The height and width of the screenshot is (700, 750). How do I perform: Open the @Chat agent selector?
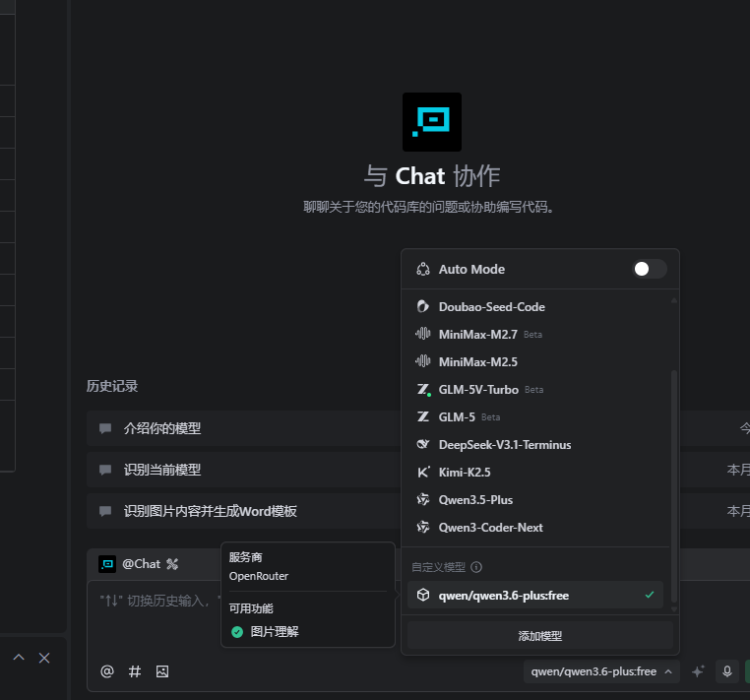pyautogui.click(x=139, y=564)
